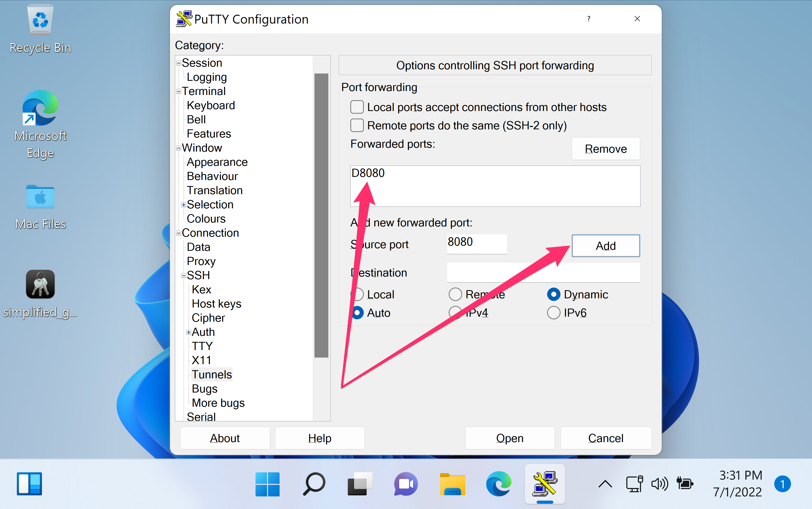Screen dimensions: 812x509
Task: Select Tunnels in category tree
Action: click(212, 375)
